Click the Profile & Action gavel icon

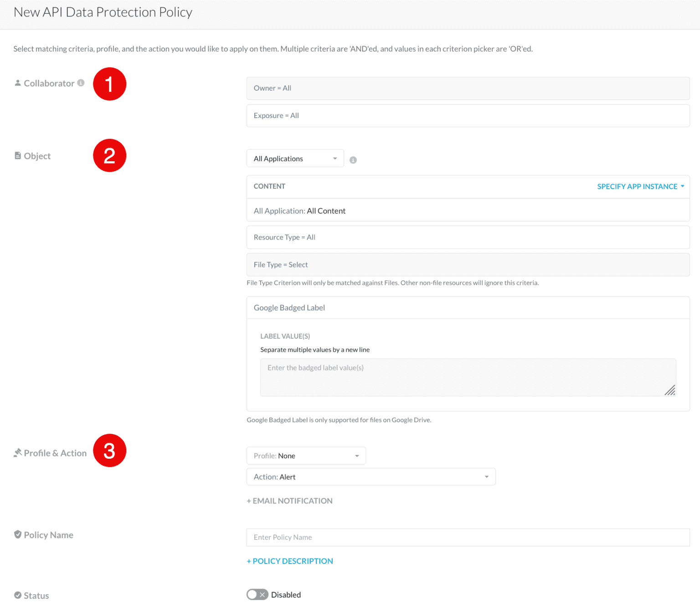[x=17, y=452]
